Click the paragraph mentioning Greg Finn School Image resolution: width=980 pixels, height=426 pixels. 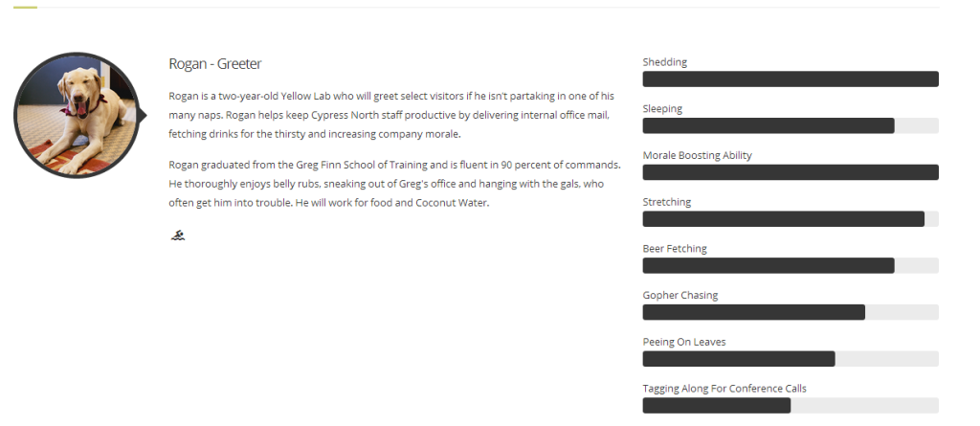click(394, 184)
